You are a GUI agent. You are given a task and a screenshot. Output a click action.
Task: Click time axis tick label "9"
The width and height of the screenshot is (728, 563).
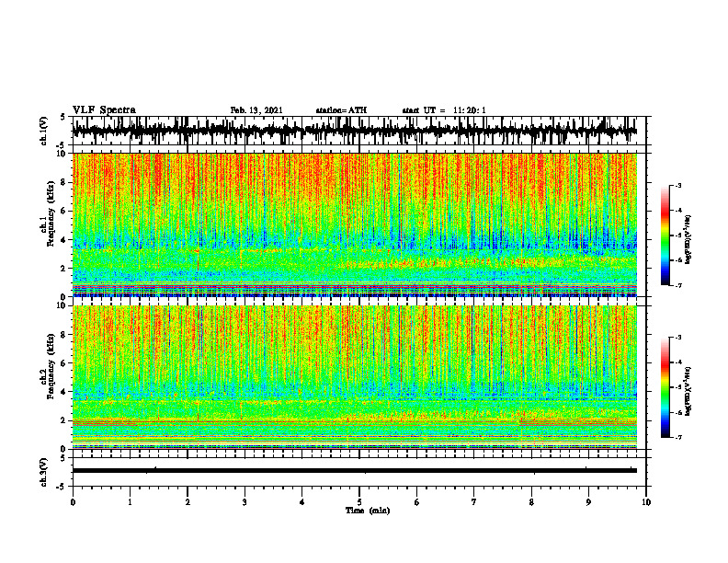click(588, 502)
